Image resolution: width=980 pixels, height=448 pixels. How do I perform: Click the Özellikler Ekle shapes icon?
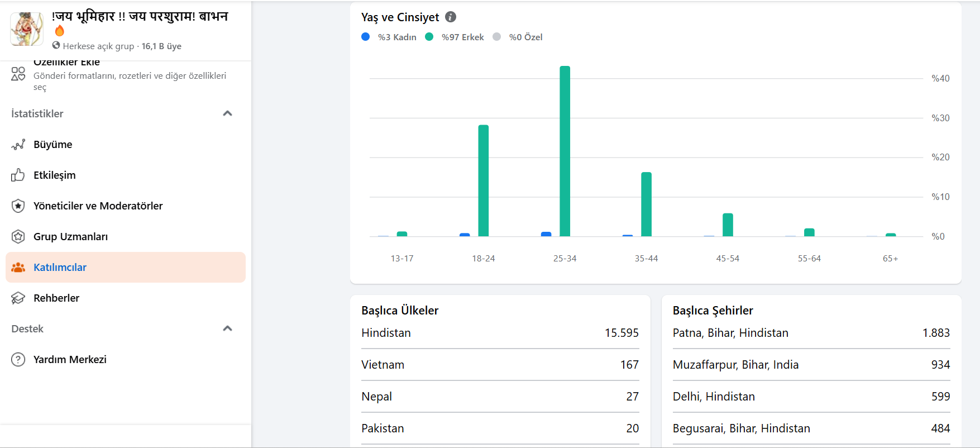pyautogui.click(x=18, y=74)
